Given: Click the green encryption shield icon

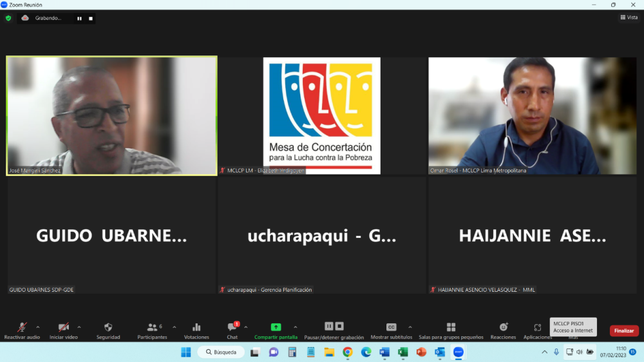Looking at the screenshot, I should (x=8, y=18).
